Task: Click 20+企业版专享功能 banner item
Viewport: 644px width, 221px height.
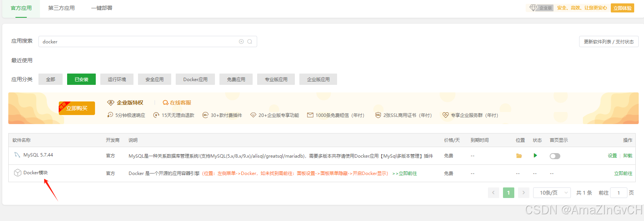Action: click(x=275, y=115)
